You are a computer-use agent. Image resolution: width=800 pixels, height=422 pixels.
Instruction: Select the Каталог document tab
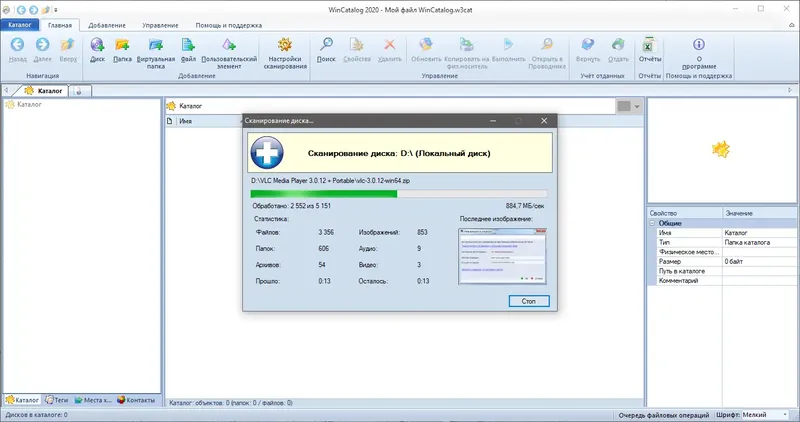[44, 91]
